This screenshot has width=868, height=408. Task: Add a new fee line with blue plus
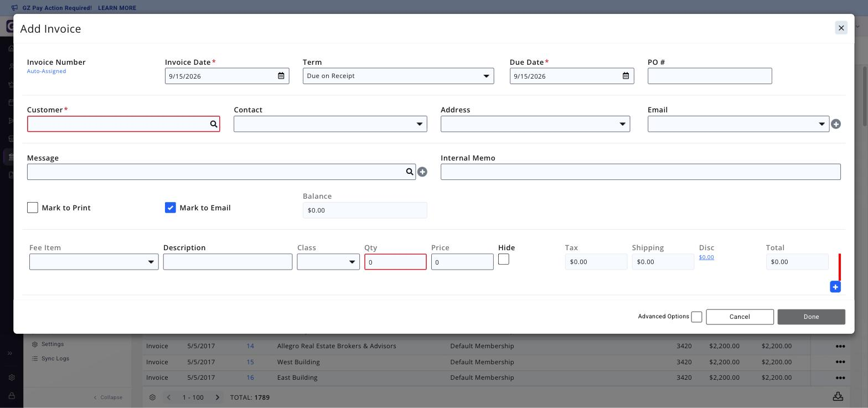[x=835, y=287]
